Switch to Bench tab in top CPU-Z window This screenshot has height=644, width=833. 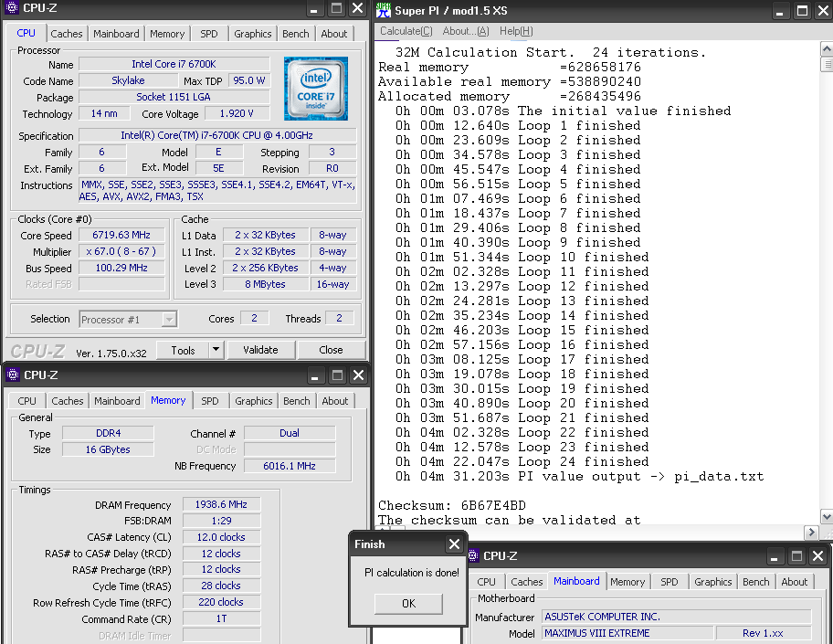(295, 34)
